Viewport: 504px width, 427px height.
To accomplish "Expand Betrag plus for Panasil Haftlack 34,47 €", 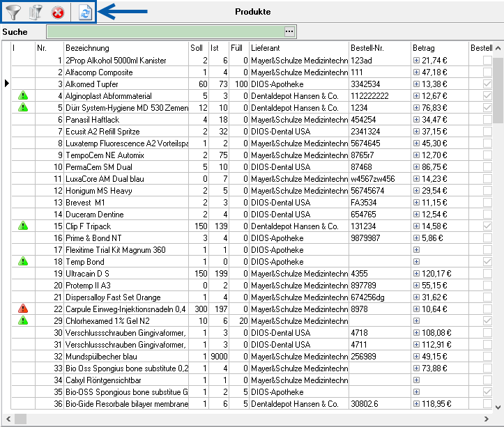I will pyautogui.click(x=416, y=120).
